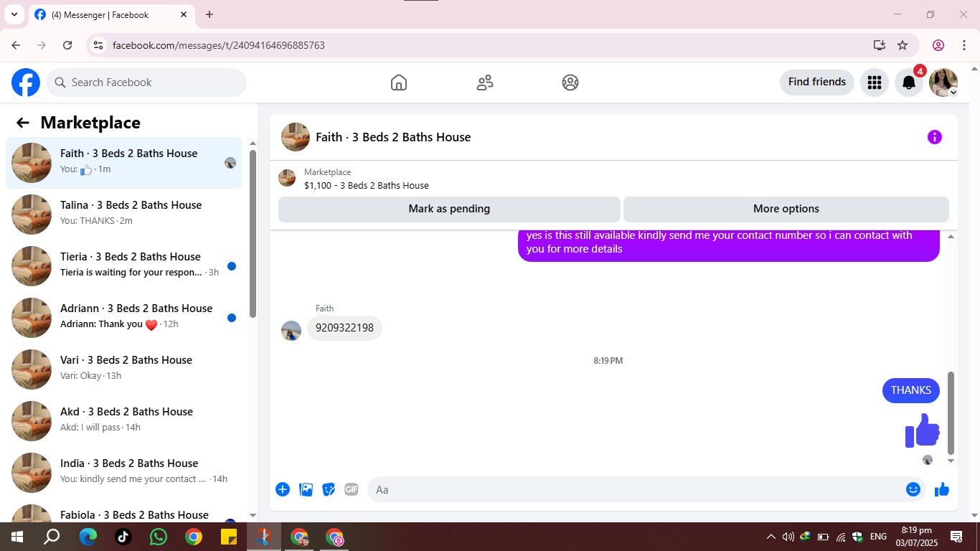Open more actions plus icon in composer
Viewport: 980px width, 551px height.
click(283, 489)
